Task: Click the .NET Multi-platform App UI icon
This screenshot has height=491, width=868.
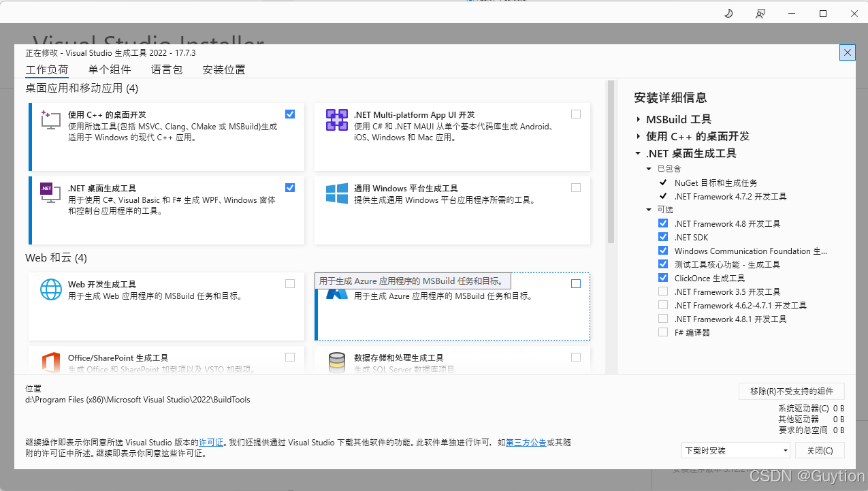Action: [336, 120]
